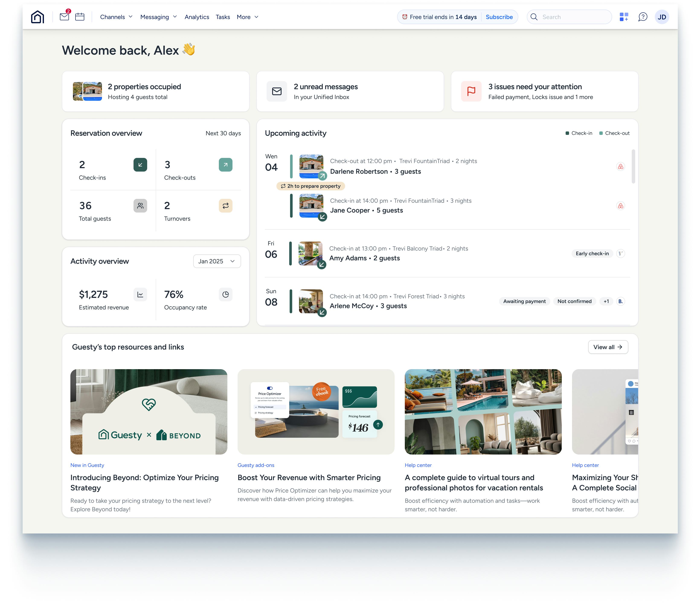Open the inbox icon with 2 notifications
Image resolution: width=700 pixels, height=612 pixels.
tap(64, 17)
